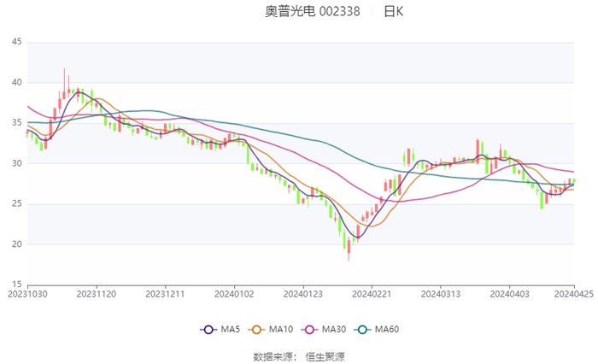Click the 20231120 x-axis date label
598x364 pixels.
tap(97, 293)
